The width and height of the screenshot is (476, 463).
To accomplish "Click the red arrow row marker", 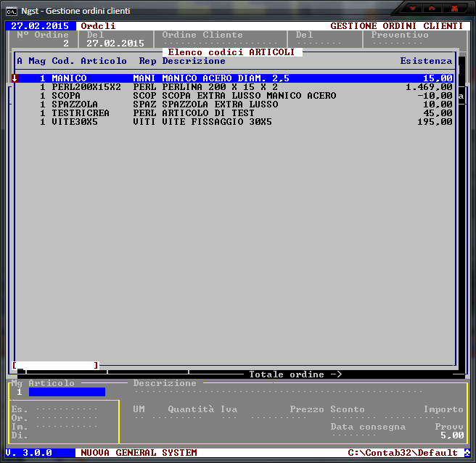I will 14,78.
